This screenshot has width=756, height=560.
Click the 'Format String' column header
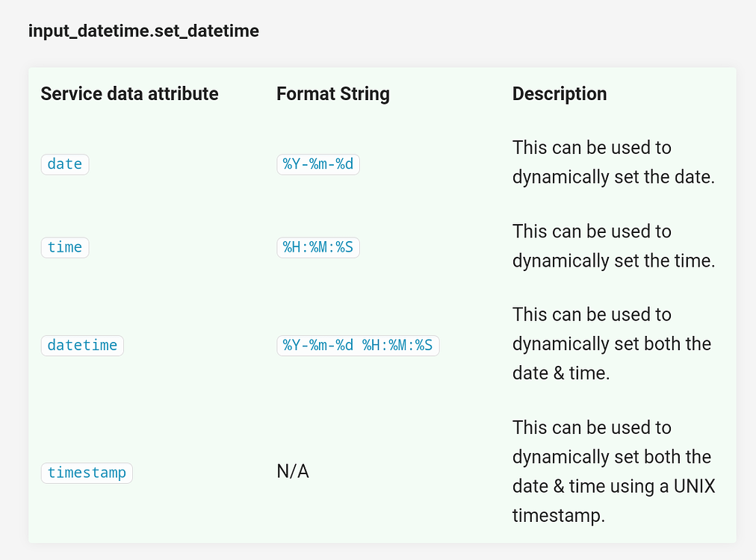point(333,93)
